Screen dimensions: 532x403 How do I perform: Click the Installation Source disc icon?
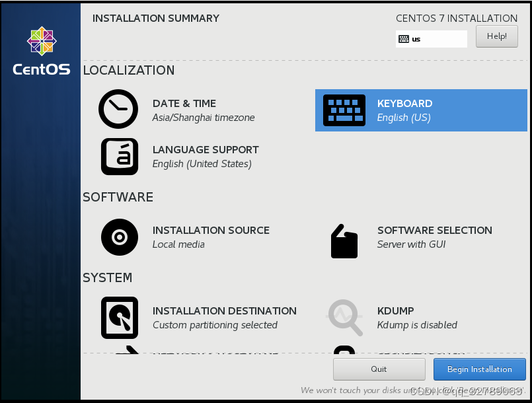[x=120, y=237]
